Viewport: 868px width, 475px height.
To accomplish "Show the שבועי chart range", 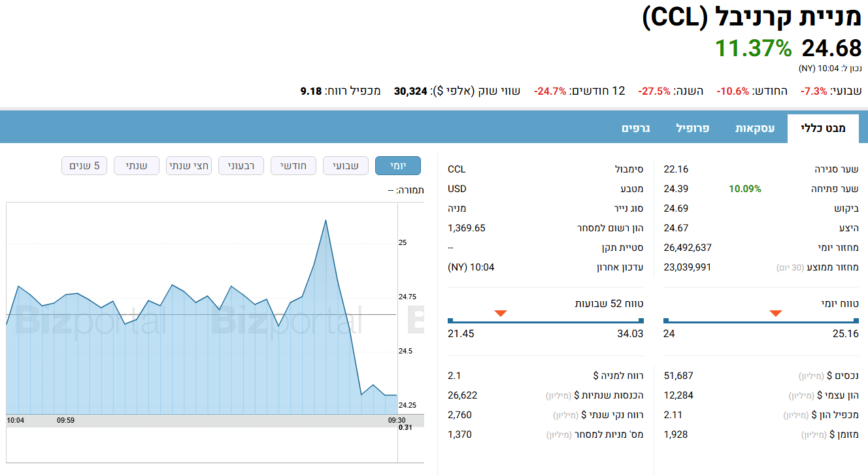I will click(346, 166).
